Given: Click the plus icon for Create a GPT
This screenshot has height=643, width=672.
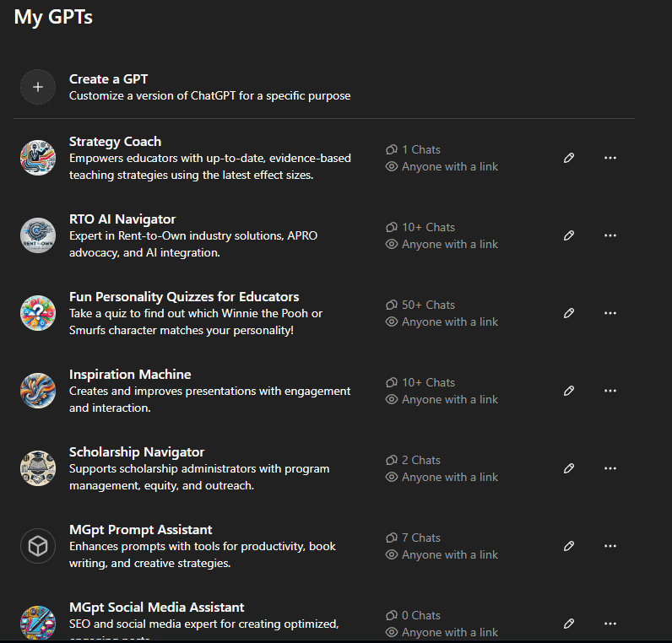Looking at the screenshot, I should point(38,87).
